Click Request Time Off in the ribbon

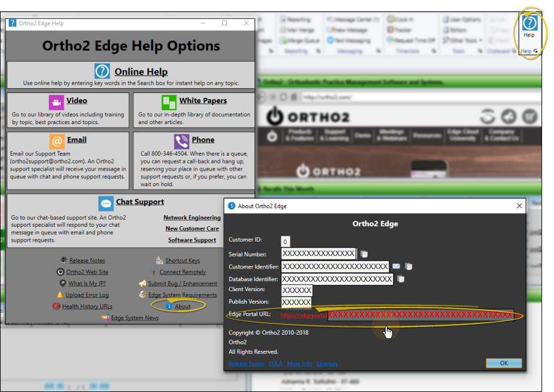411,40
